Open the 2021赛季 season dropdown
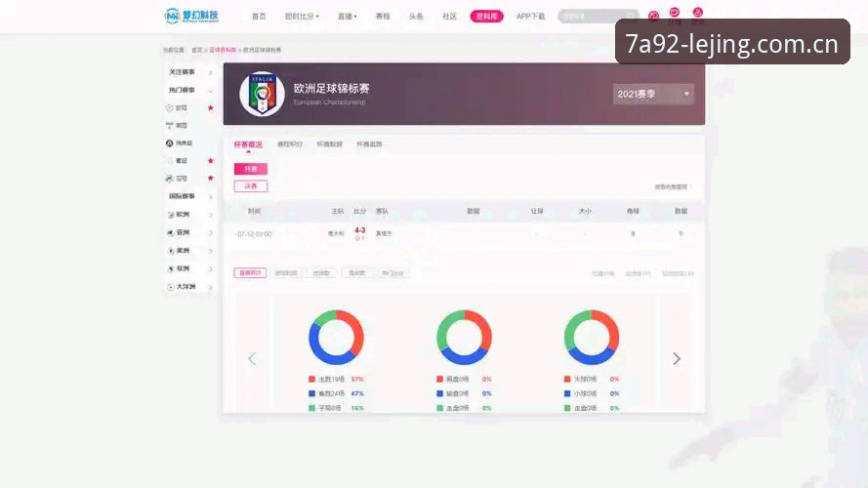Viewport: 868px width, 488px height. pos(653,94)
